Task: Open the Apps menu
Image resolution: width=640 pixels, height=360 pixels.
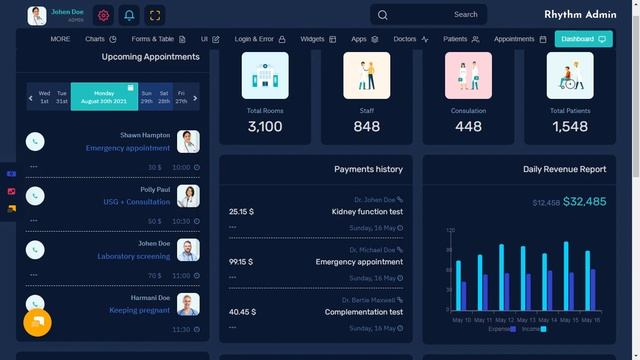Action: pos(365,39)
